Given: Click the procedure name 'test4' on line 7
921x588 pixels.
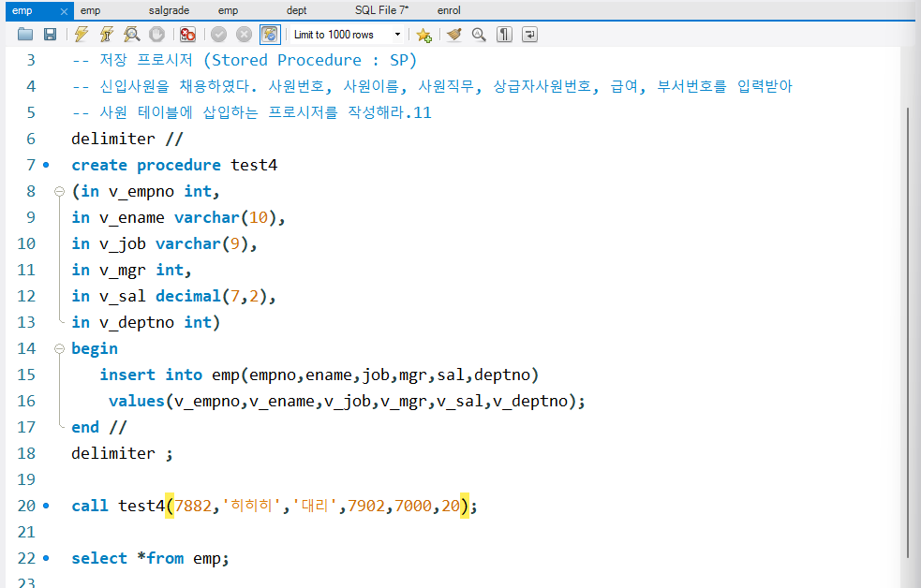Looking at the screenshot, I should pos(254,166).
